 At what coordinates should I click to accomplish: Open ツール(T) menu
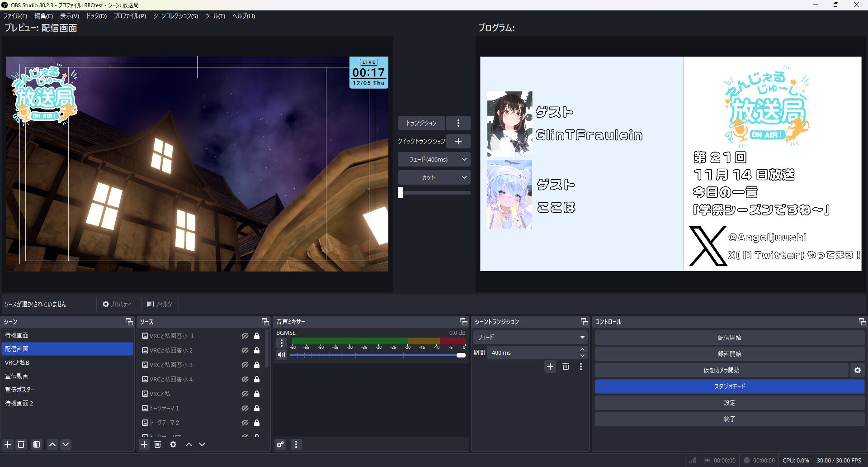pos(215,16)
